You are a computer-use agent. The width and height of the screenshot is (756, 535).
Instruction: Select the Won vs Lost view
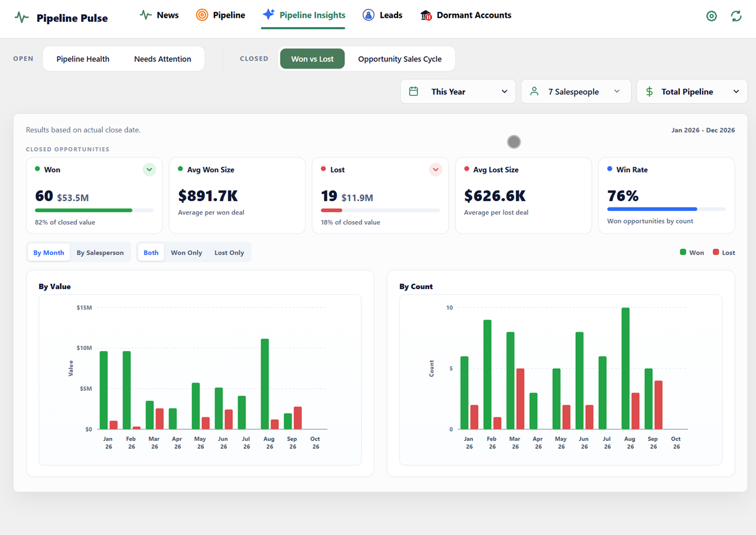pos(312,59)
